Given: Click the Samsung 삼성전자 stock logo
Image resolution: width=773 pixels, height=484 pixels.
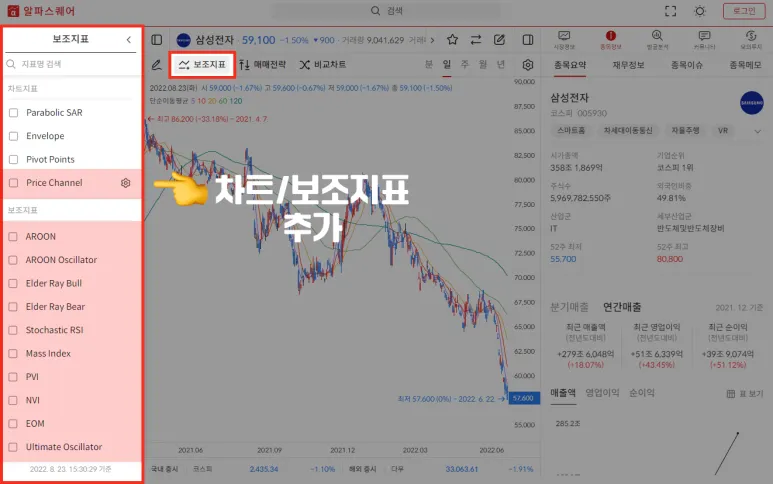Looking at the screenshot, I should point(183,40).
